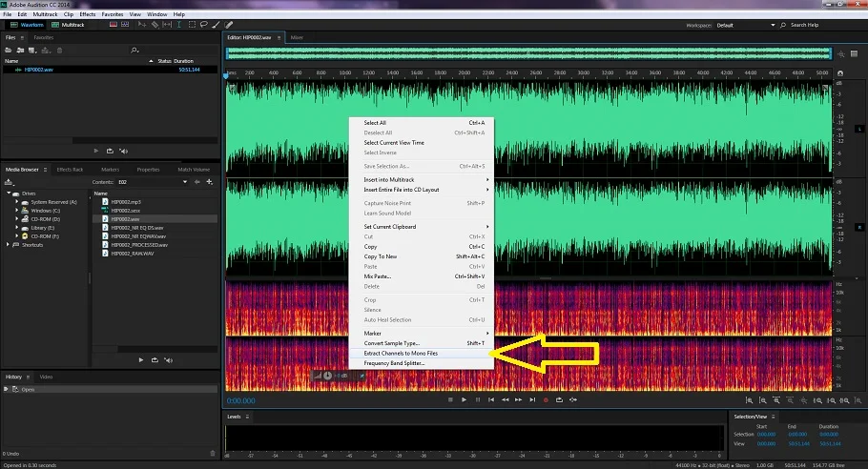Expand Windows (C:) drive
The image size is (868, 469).
tap(16, 211)
